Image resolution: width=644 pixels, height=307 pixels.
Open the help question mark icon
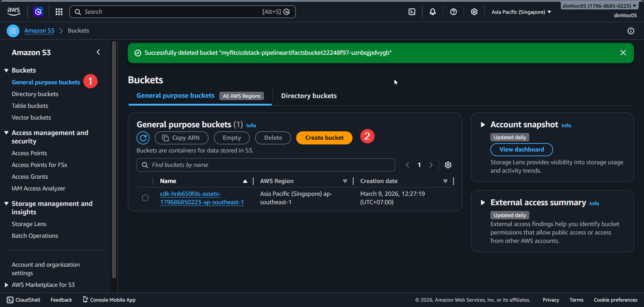453,12
